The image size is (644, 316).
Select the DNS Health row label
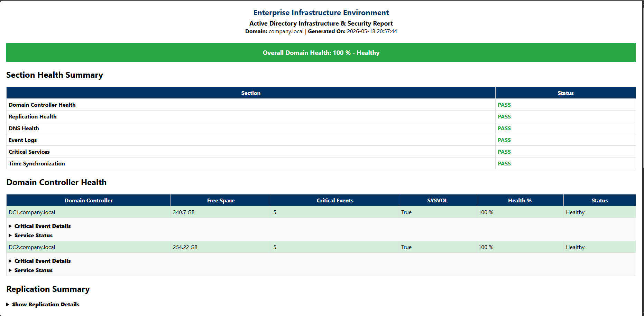(24, 128)
